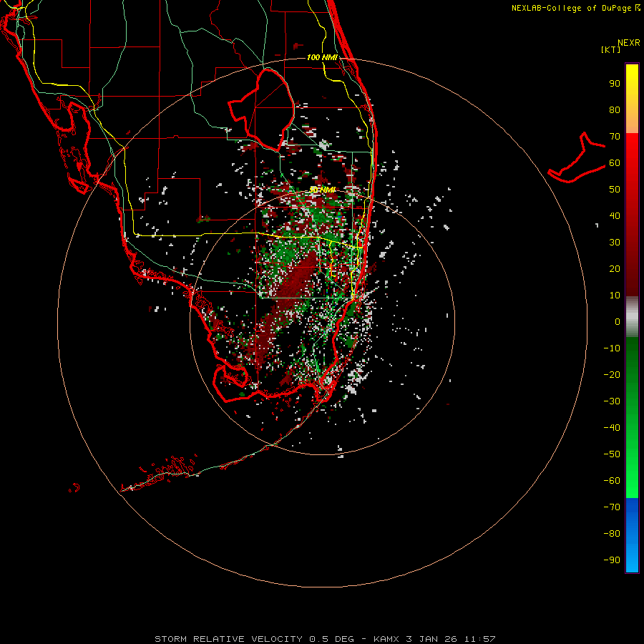
Task: Select the -70 value on velocity scale
Action: click(612, 507)
